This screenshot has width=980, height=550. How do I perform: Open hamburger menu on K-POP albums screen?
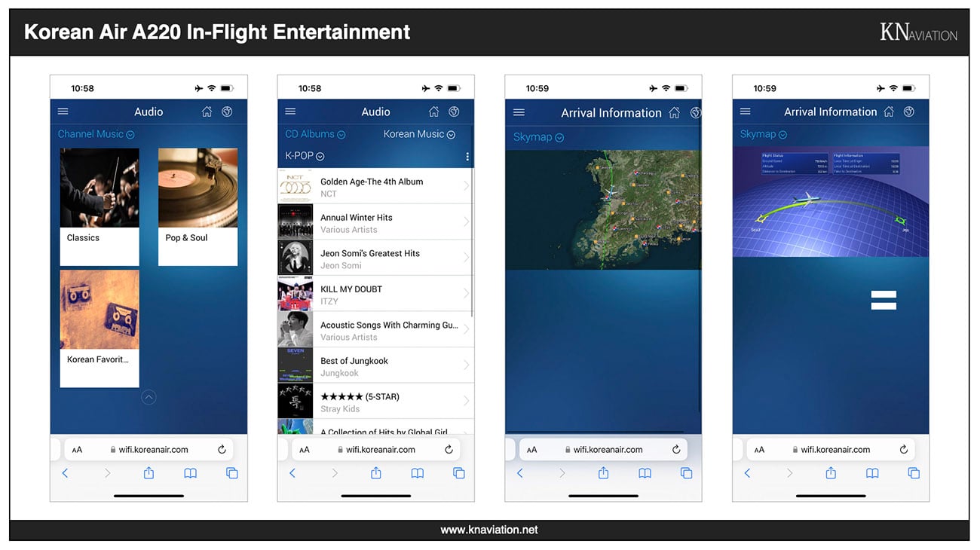click(x=290, y=112)
